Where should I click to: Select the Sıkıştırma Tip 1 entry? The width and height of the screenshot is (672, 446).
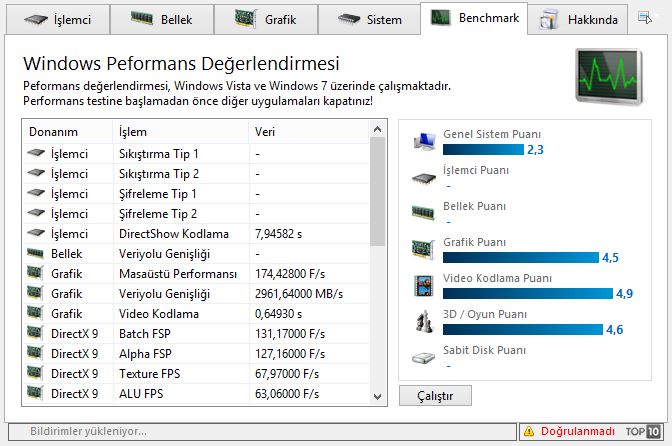point(159,154)
